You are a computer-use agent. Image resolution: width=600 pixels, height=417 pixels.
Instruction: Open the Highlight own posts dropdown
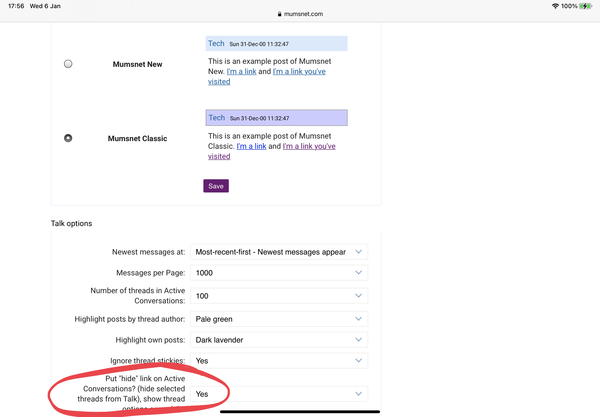point(279,340)
